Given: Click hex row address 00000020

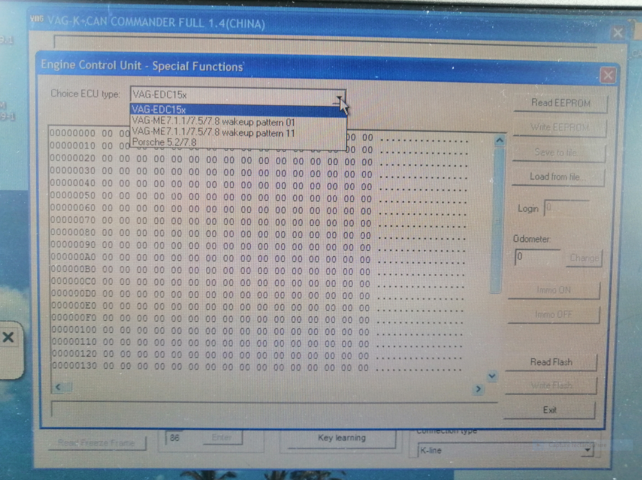Looking at the screenshot, I should [x=72, y=158].
